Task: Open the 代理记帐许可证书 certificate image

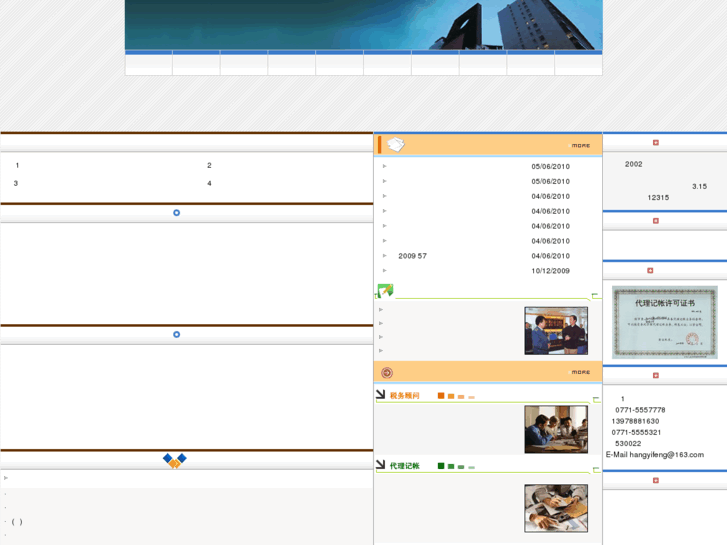Action: (x=664, y=322)
